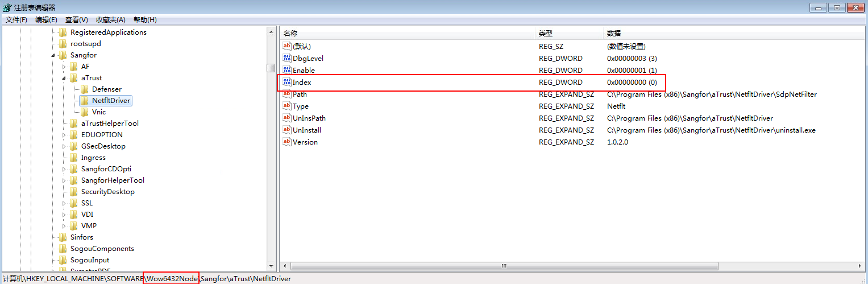Sort values by the 名称 column header

[x=290, y=34]
